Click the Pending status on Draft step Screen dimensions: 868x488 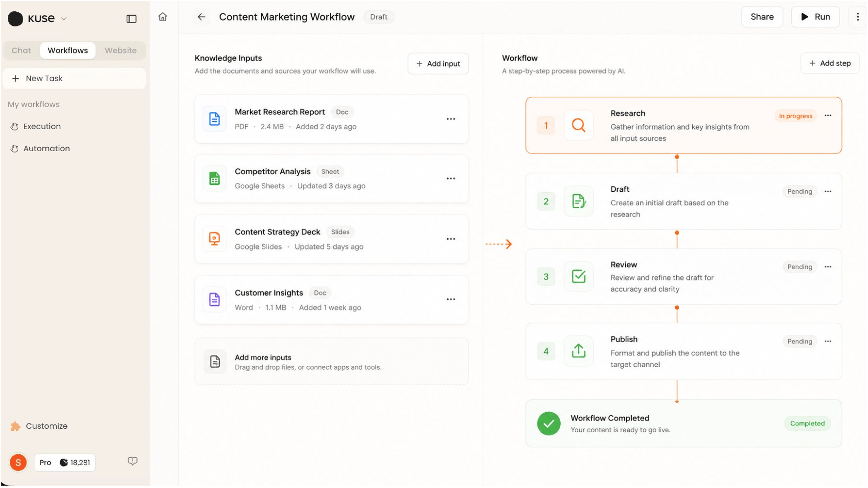(x=799, y=192)
